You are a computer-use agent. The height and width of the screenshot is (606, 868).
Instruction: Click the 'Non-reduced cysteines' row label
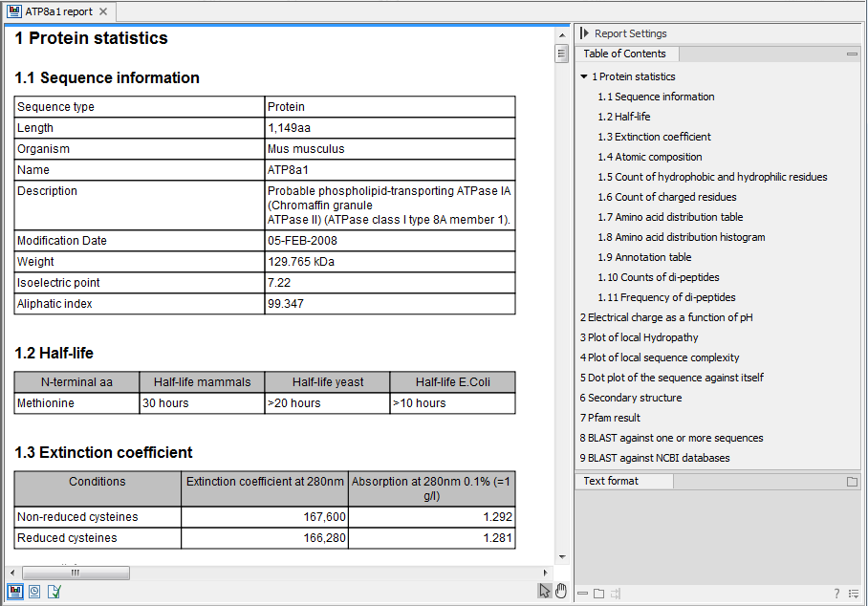[77, 517]
